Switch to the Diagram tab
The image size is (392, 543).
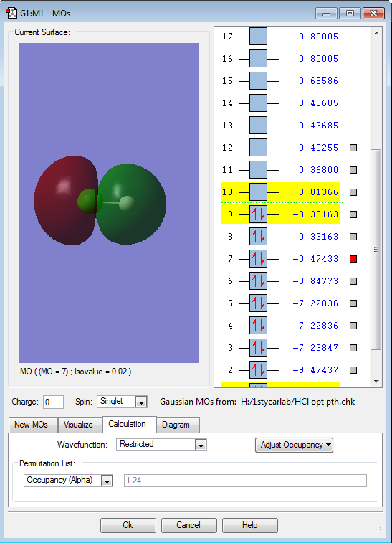click(176, 425)
